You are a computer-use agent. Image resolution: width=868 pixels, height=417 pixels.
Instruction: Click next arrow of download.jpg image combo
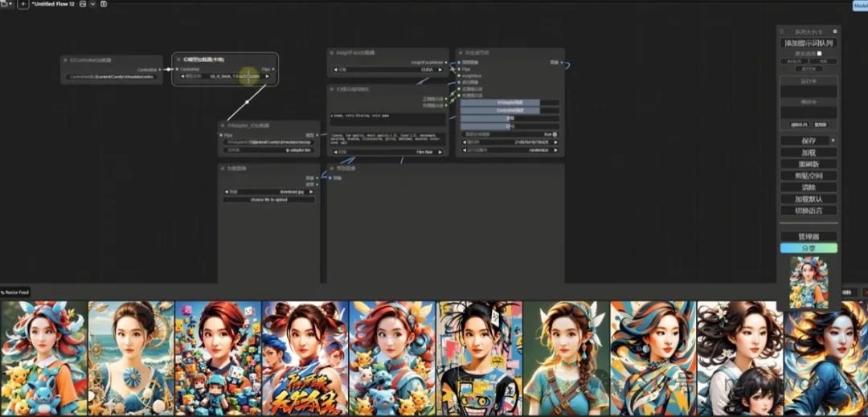pos(312,191)
